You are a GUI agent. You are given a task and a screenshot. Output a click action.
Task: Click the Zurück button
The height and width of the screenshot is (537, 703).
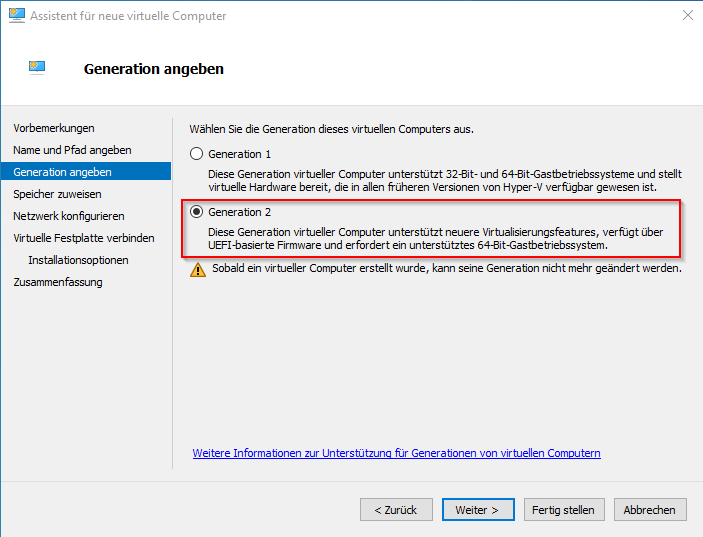tap(396, 510)
